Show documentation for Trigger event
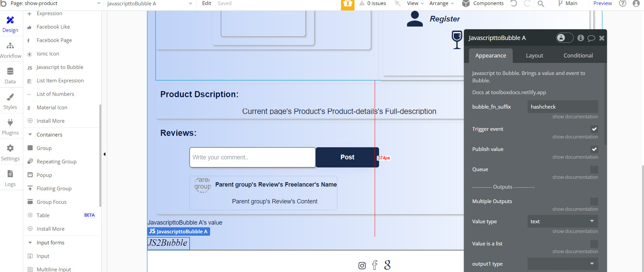The width and height of the screenshot is (644, 272). click(x=575, y=137)
